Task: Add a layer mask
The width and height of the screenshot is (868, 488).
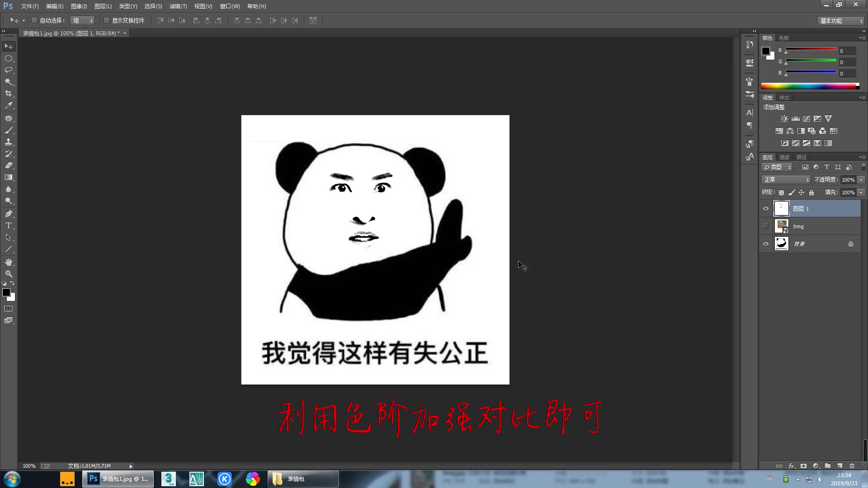Action: coord(803,466)
